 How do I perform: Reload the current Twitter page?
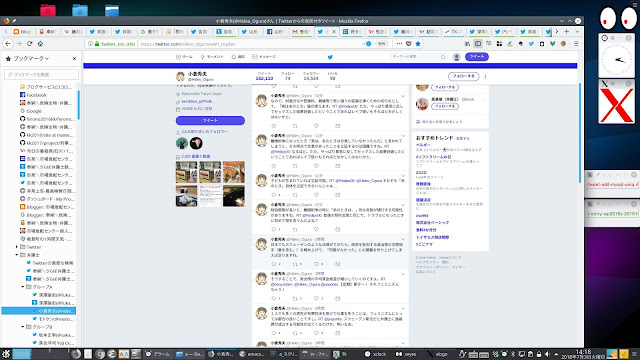point(29,44)
